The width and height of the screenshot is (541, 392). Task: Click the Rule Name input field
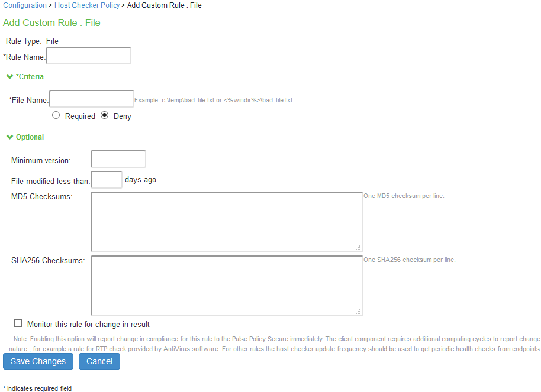click(89, 56)
